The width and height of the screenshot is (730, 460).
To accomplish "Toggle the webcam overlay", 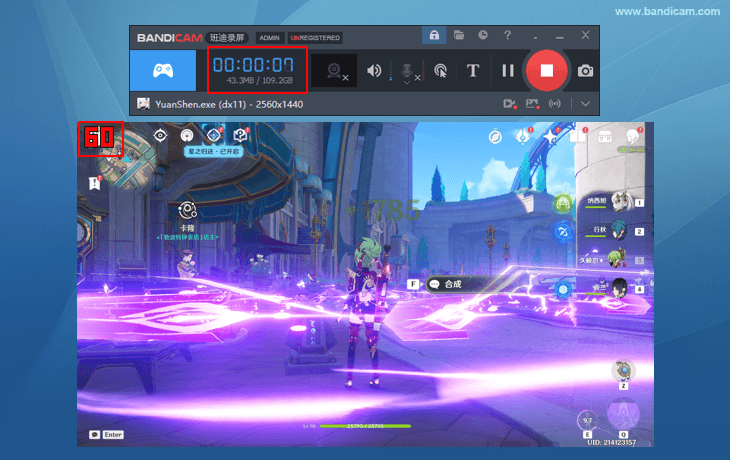I will 331,71.
